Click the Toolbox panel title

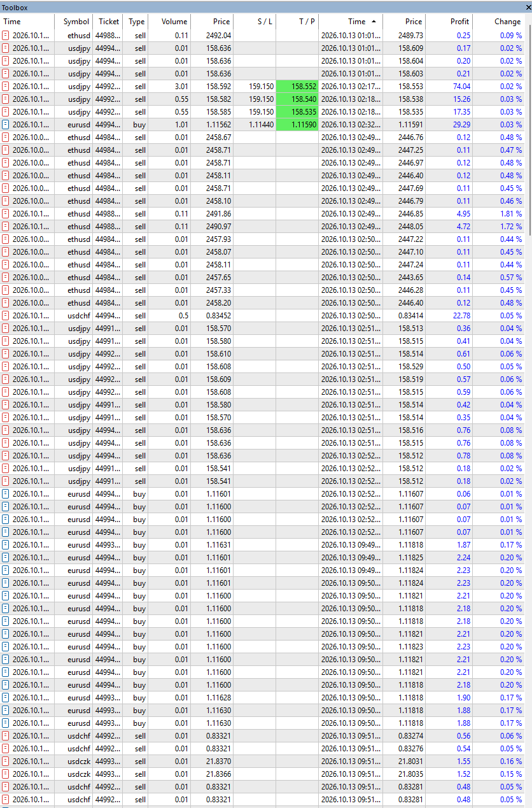15,8
